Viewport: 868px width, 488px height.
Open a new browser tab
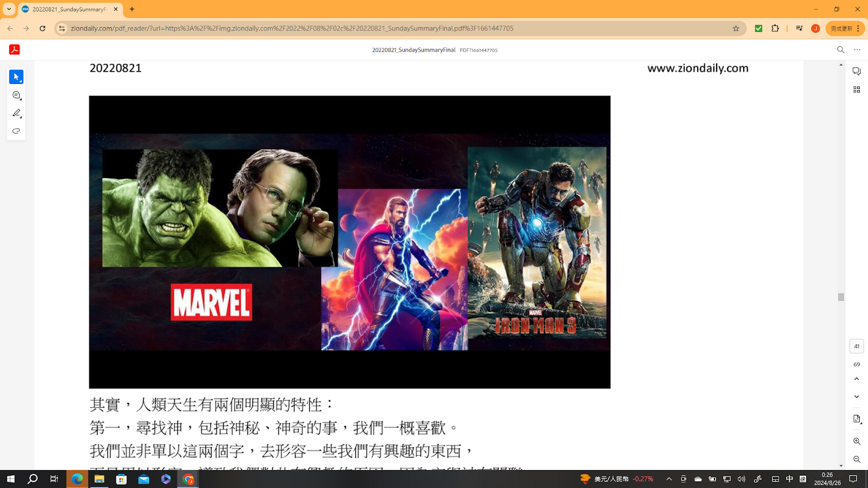coord(132,9)
